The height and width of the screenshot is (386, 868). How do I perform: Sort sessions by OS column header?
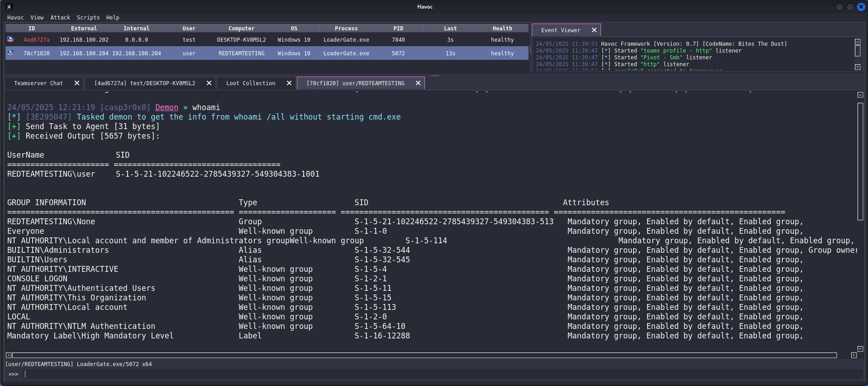pos(294,29)
